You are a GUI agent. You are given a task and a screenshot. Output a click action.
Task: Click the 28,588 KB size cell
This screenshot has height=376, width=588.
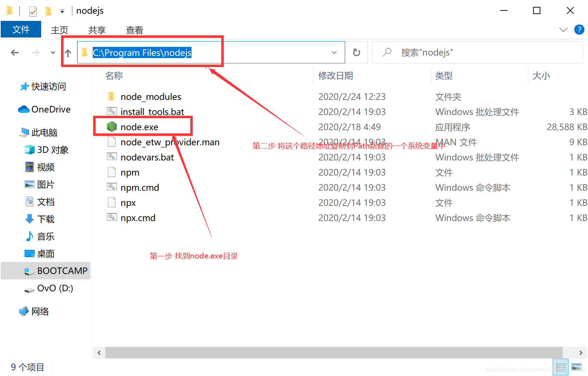[567, 127]
